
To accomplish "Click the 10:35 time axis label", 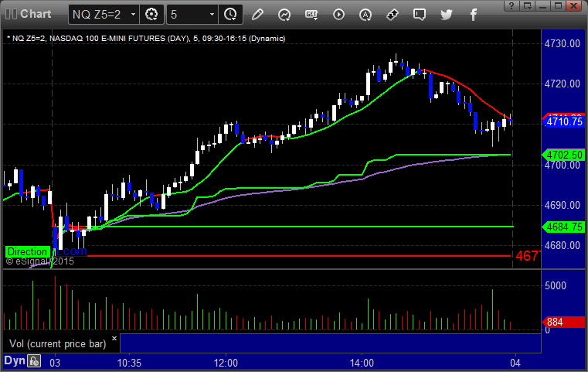I will point(129,363).
